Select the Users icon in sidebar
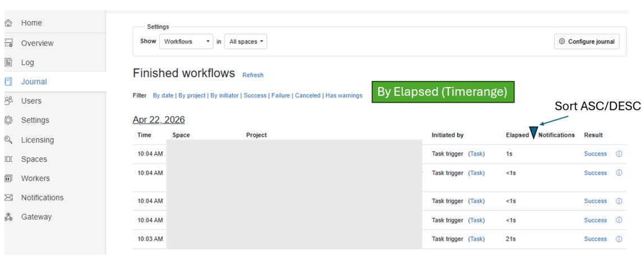Viewport: 644px width, 270px height. click(8, 101)
